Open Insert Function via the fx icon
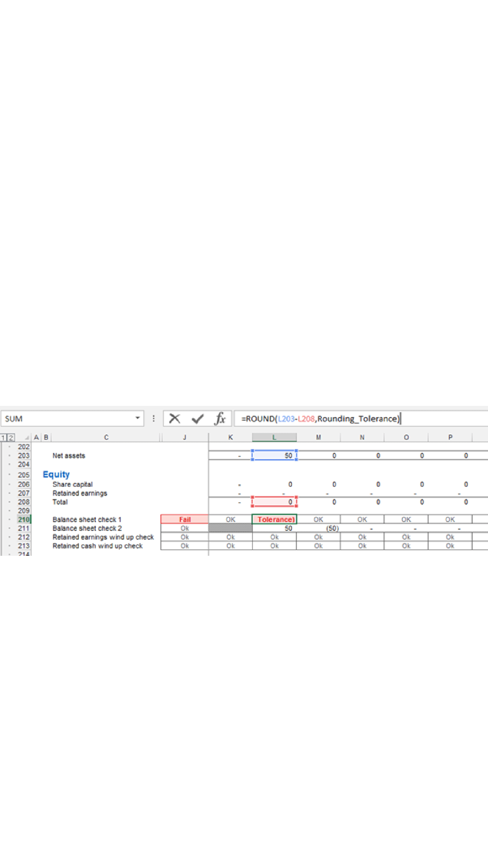Image resolution: width=488 pixels, height=868 pixels. pos(220,418)
